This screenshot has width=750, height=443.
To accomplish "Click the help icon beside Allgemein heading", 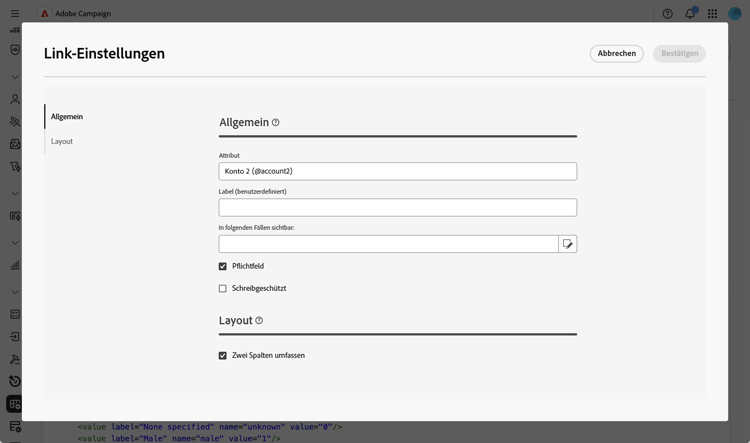I will pyautogui.click(x=276, y=122).
